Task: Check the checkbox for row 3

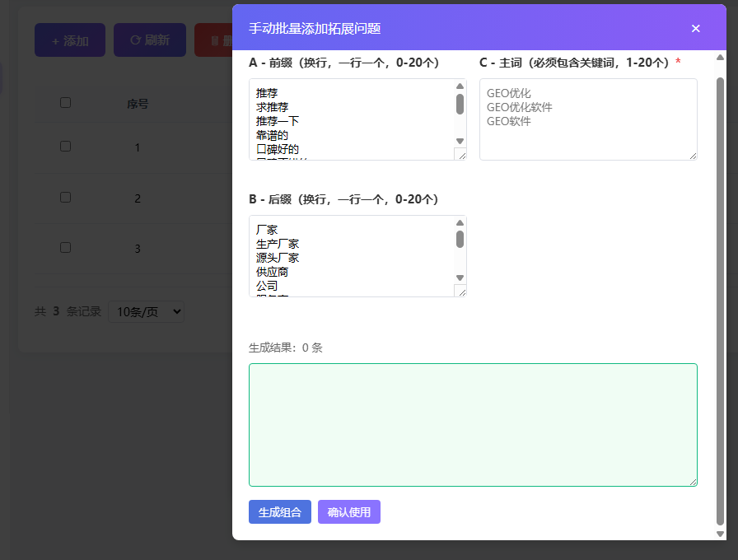Action: pos(65,248)
